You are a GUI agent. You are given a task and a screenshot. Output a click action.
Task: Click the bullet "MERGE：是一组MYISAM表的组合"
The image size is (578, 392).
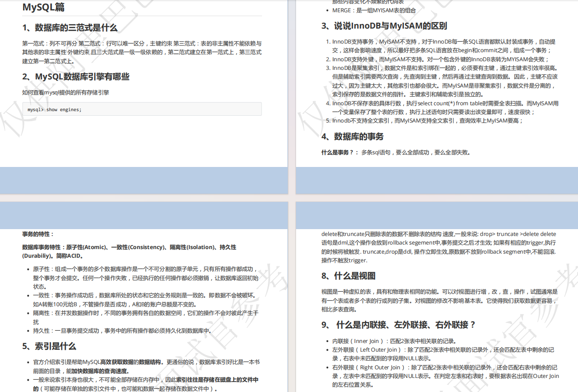tap(374, 10)
